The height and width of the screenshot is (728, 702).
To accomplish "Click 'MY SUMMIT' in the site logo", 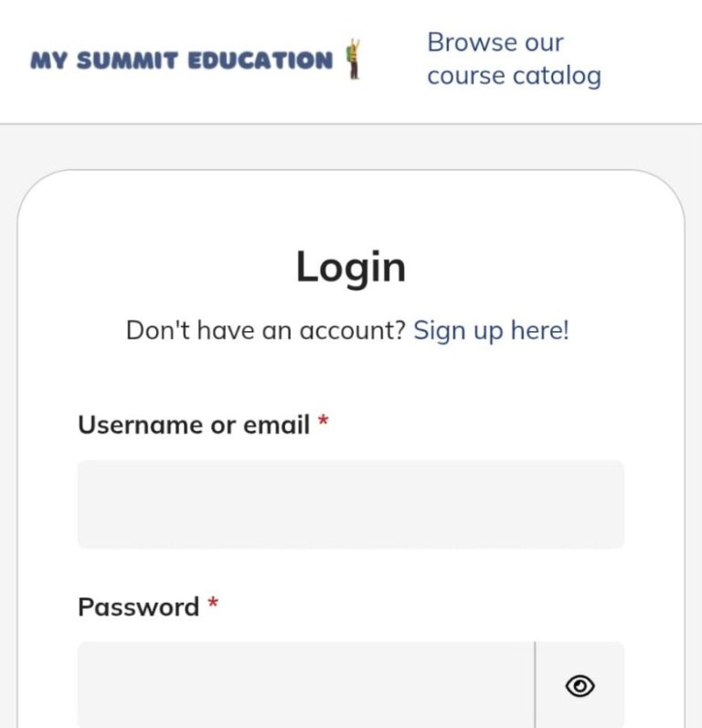I will pos(104,60).
